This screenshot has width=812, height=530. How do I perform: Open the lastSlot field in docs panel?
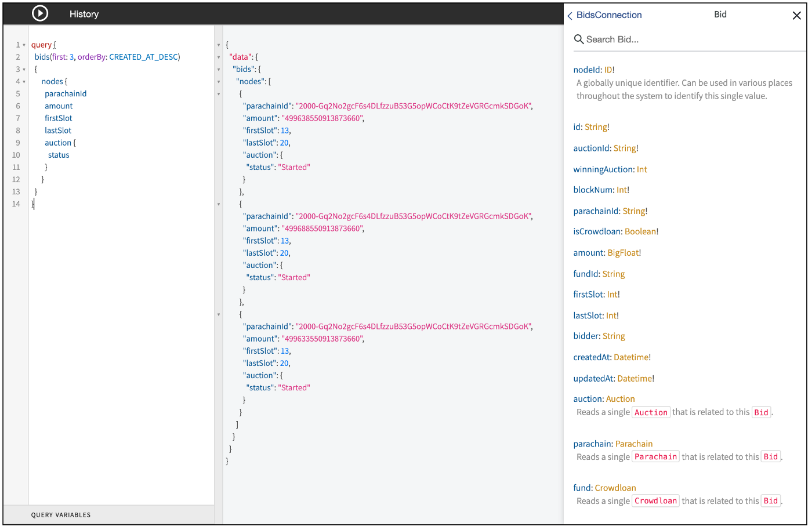coord(588,315)
